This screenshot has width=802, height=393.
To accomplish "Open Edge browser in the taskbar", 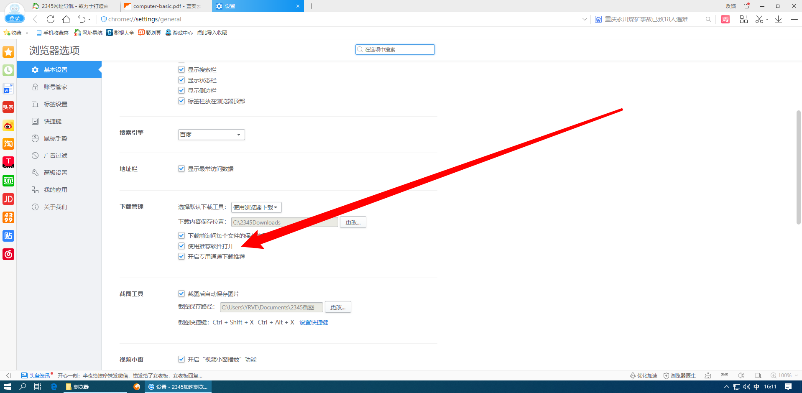I will (x=53, y=387).
